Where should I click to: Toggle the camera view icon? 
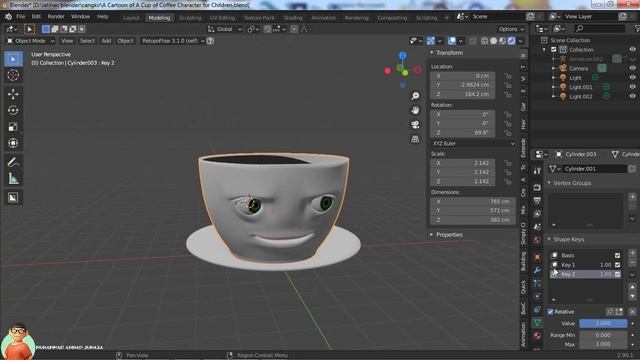click(415, 124)
